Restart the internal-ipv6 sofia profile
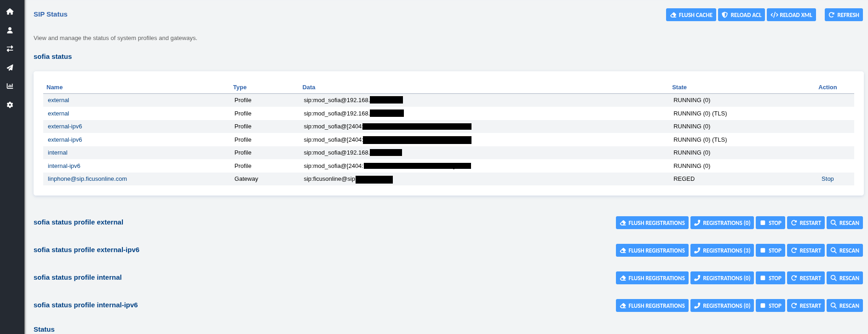Image resolution: width=868 pixels, height=334 pixels. (805, 305)
